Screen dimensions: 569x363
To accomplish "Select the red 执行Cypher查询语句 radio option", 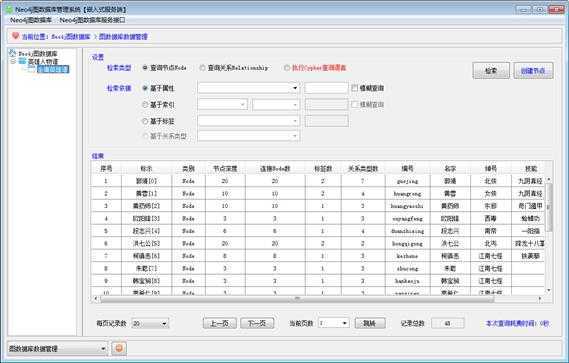I will point(287,68).
